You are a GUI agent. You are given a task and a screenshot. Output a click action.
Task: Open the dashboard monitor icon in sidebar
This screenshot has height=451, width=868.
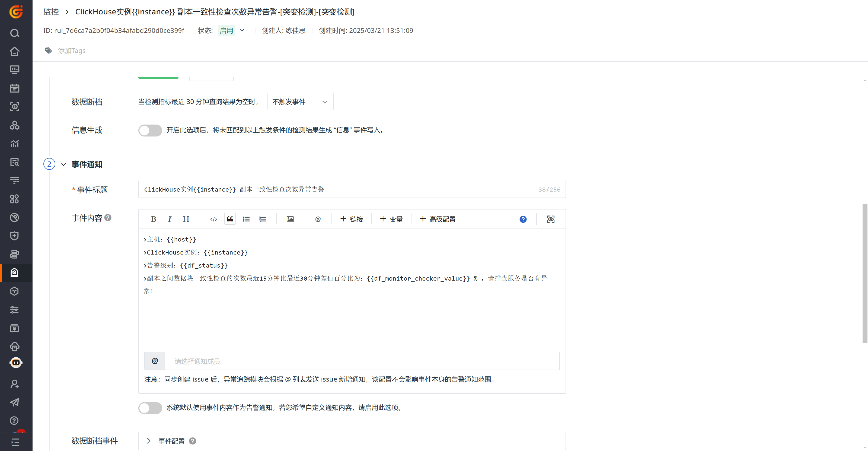tap(14, 70)
